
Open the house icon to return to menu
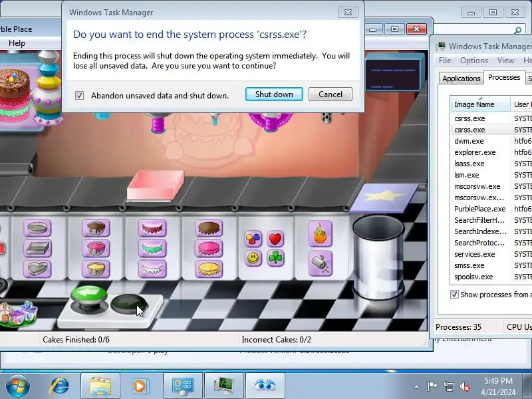coord(18,314)
